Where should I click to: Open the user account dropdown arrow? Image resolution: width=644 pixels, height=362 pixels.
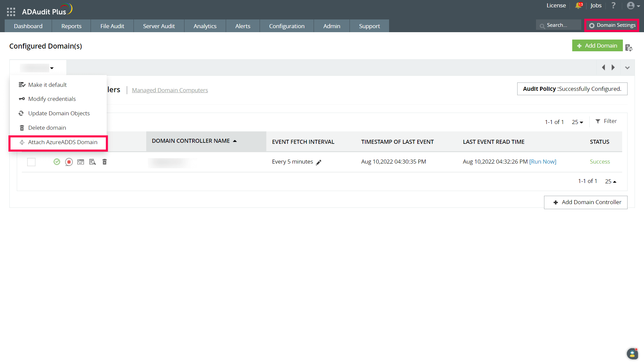[x=638, y=6]
